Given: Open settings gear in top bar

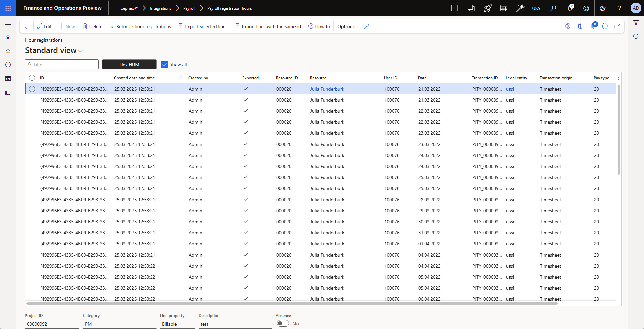Looking at the screenshot, I should (x=603, y=8).
